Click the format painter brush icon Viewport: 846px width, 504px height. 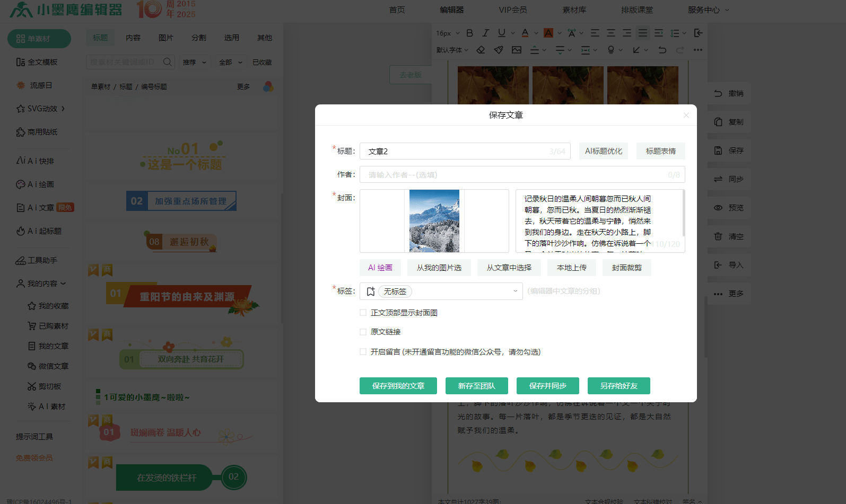(499, 50)
